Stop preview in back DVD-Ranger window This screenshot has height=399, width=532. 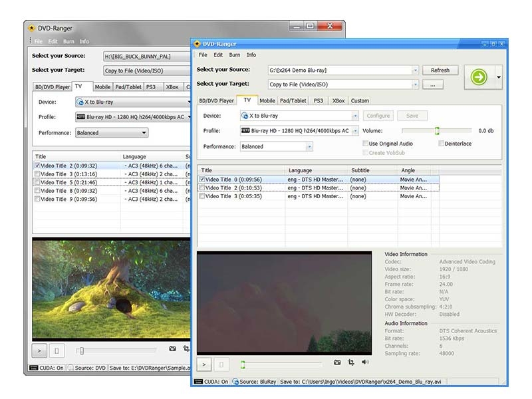tap(57, 351)
